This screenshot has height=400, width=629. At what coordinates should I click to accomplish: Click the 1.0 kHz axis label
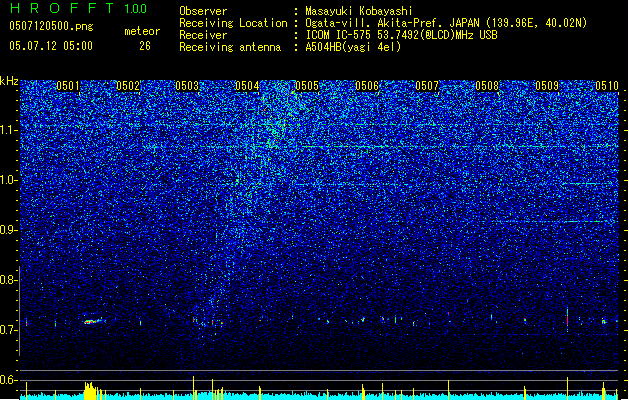coord(9,180)
